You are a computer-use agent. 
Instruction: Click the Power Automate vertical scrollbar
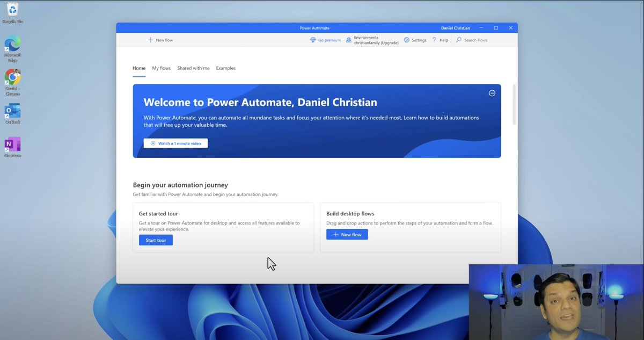tap(514, 105)
